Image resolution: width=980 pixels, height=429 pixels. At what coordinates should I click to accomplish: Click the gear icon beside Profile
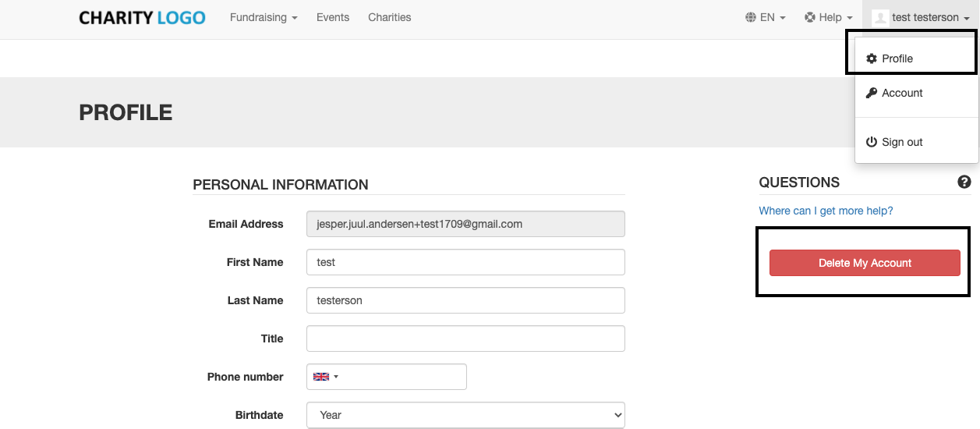point(872,58)
